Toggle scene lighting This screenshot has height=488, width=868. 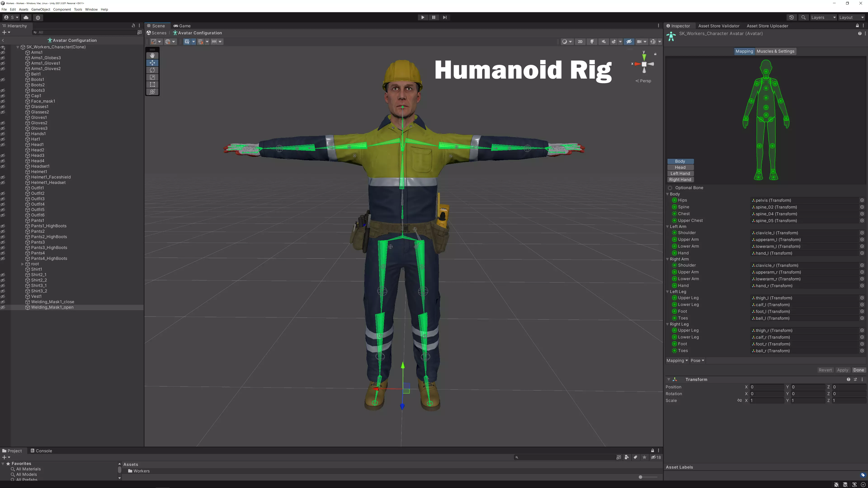(592, 42)
